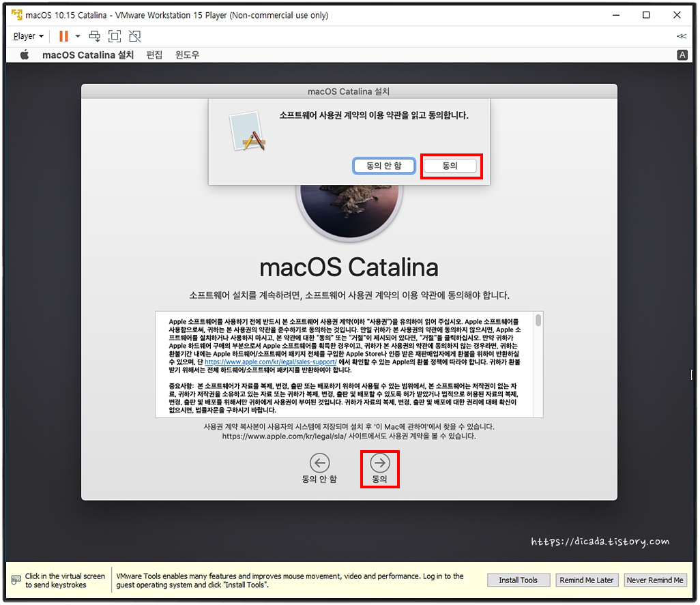This screenshot has height=605, width=700.
Task: Click the installer app icon in dialog
Action: pyautogui.click(x=247, y=131)
